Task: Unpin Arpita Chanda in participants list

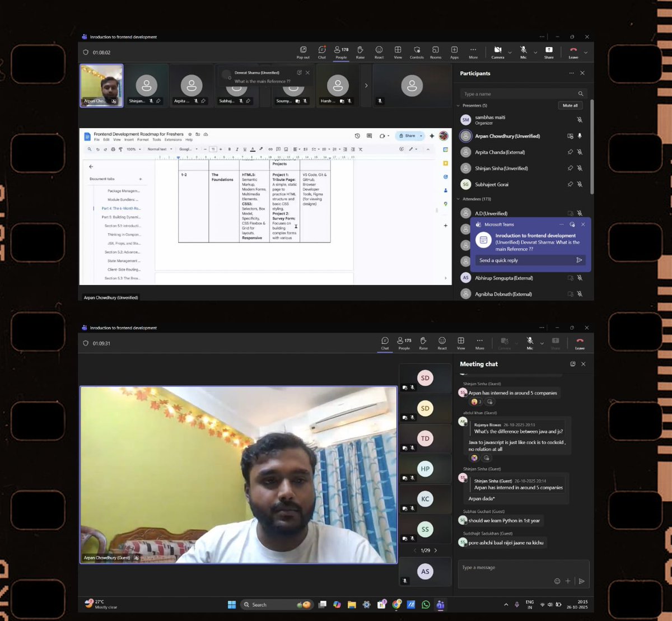Action: point(570,152)
